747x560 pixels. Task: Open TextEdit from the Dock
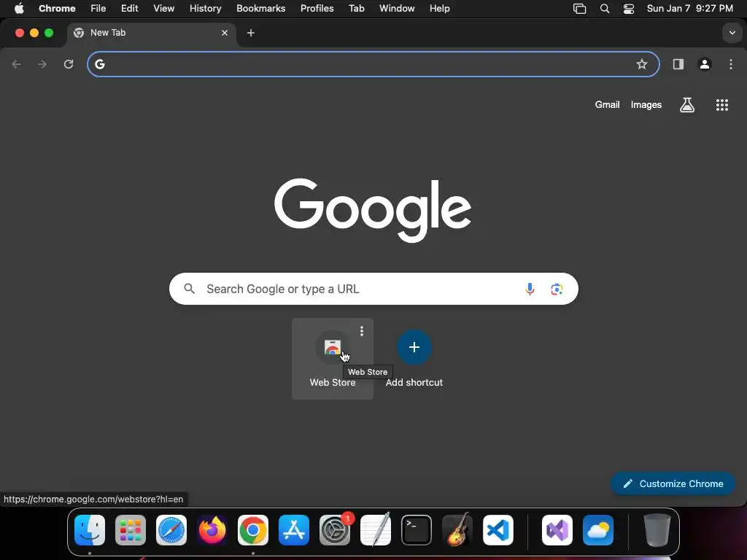click(x=376, y=530)
